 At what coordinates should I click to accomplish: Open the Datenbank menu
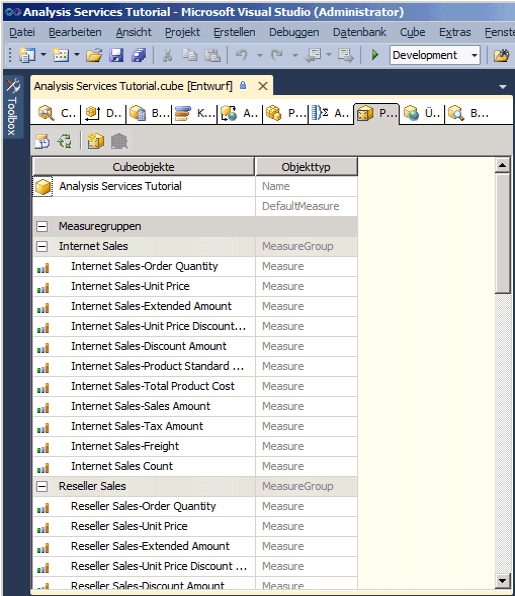tap(360, 32)
